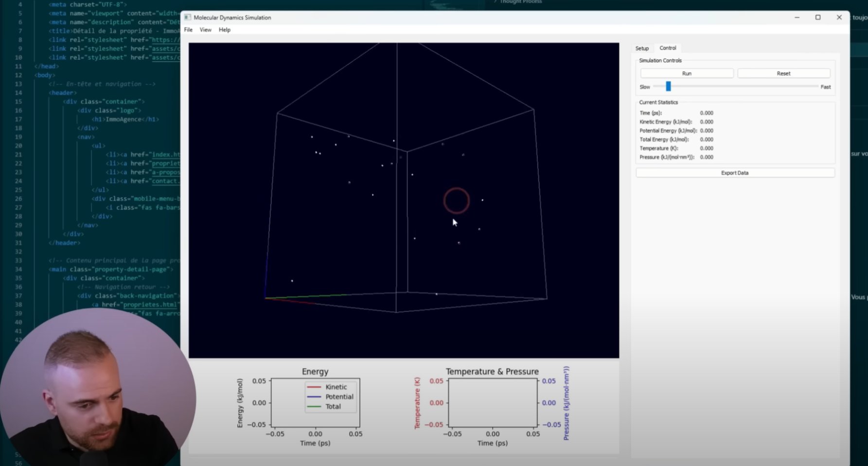Minimize the Molecular Dynamics Simulation window
The height and width of the screenshot is (466, 868).
pyautogui.click(x=797, y=18)
